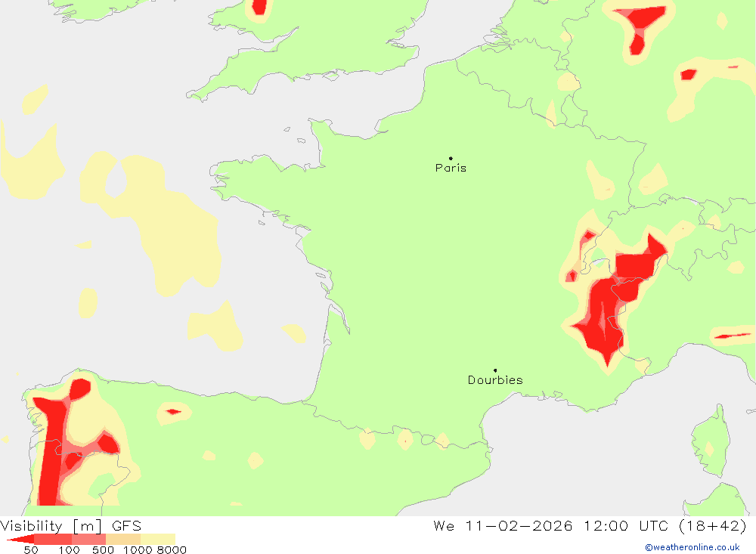Click the legend value 8000
The image size is (756, 554).
point(172,550)
